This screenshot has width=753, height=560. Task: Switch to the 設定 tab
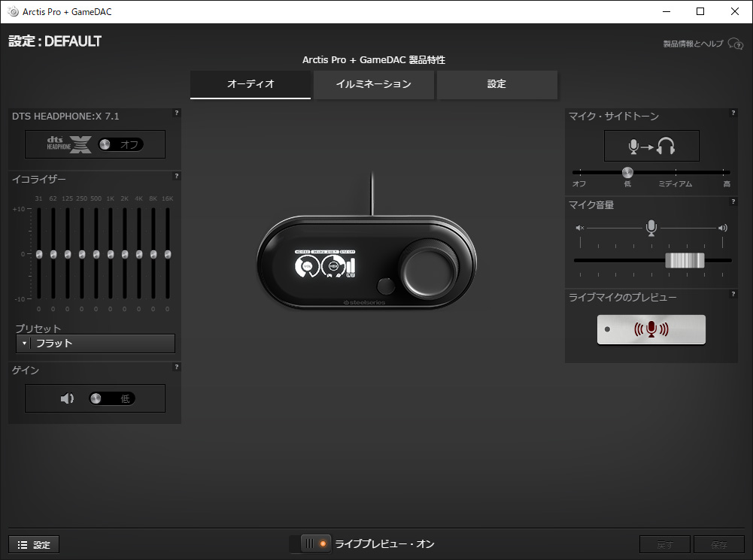pos(496,84)
